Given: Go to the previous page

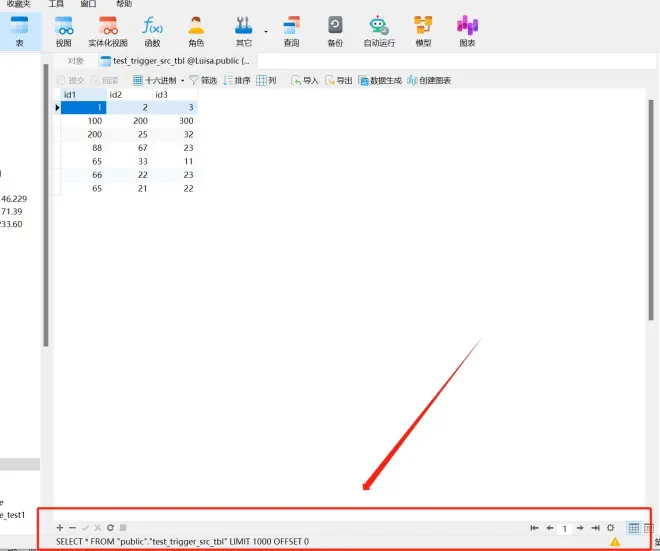Looking at the screenshot, I should click(x=550, y=528).
